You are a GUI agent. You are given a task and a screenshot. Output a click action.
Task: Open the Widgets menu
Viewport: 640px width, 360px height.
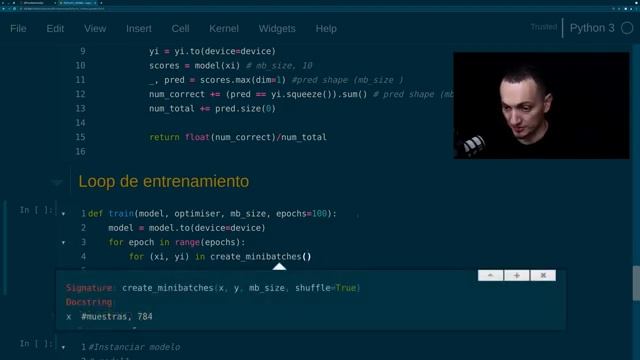coord(277,29)
